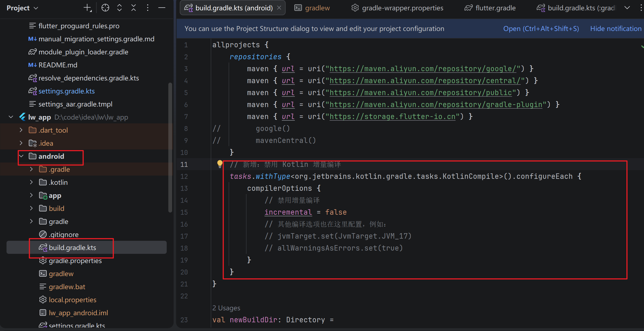Click the add new file plus icon
This screenshot has width=644, height=331.
pos(87,8)
